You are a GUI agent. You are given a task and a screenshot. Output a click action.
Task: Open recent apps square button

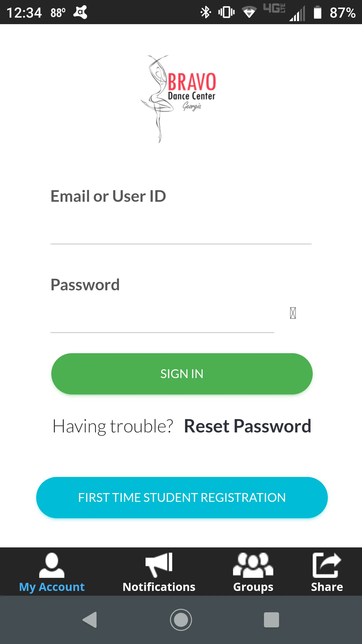coord(271,620)
